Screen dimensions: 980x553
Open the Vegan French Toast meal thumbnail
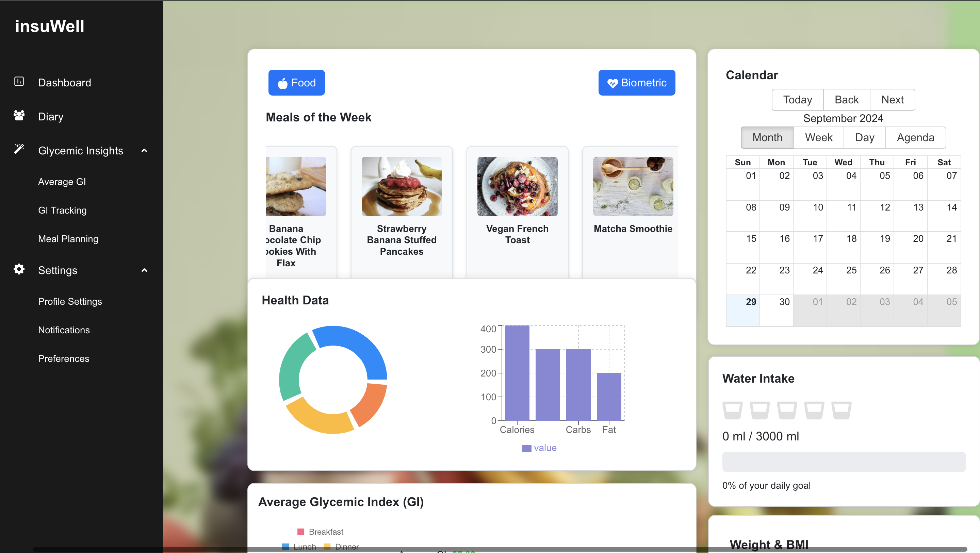pos(517,187)
